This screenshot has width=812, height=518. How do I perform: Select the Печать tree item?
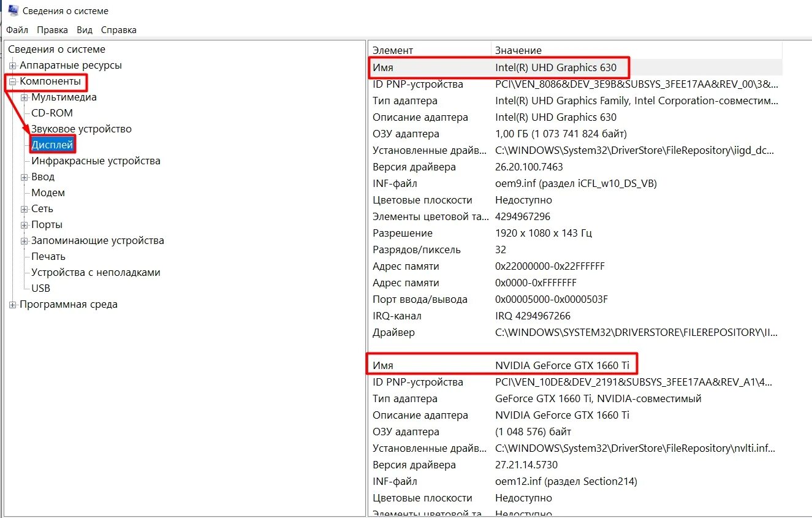[x=48, y=256]
